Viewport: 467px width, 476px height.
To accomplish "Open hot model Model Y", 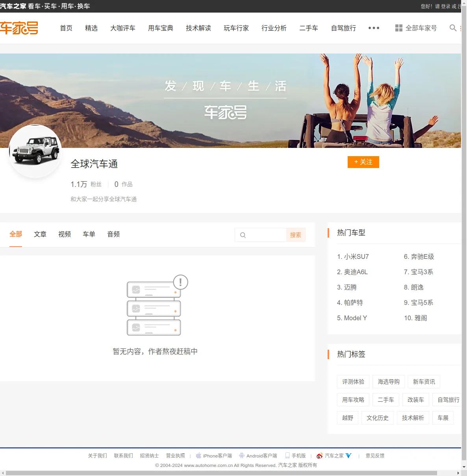I will (x=352, y=318).
